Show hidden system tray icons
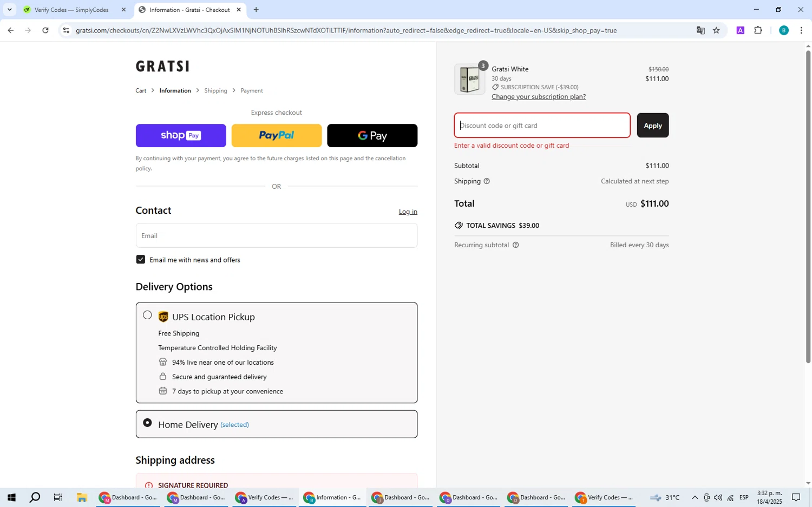The height and width of the screenshot is (507, 812). click(695, 497)
